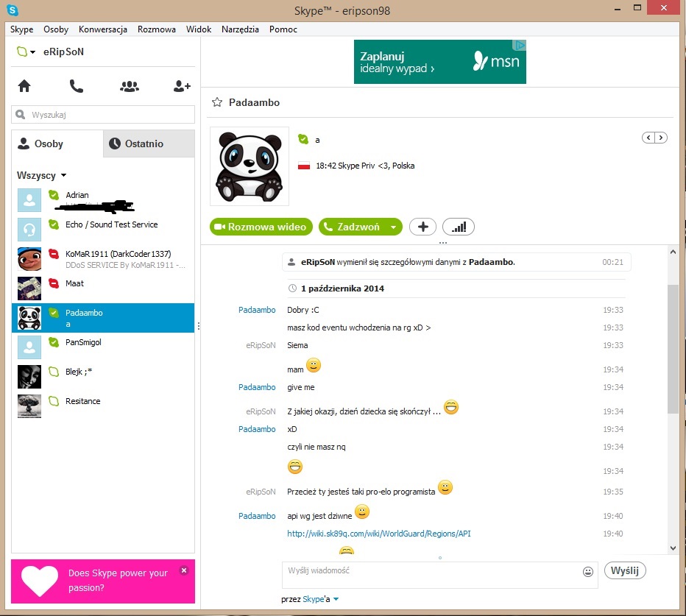Click the '1 października 2014' date header
The image size is (686, 616).
(x=342, y=288)
